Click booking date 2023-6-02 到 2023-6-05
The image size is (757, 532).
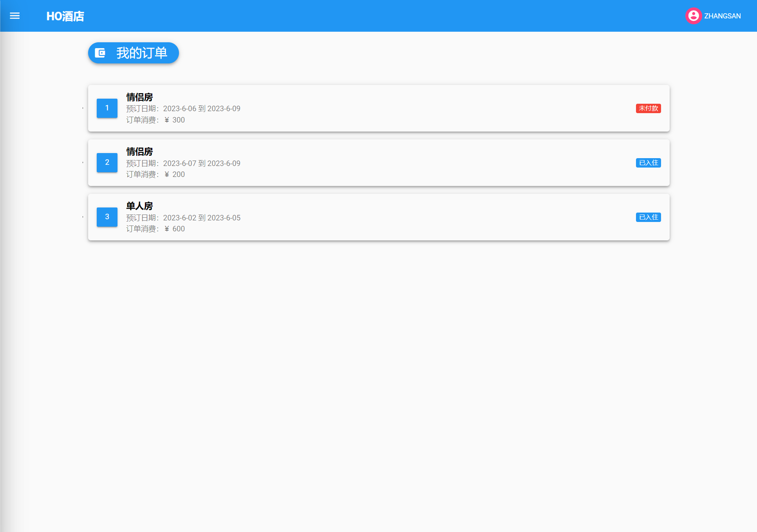pos(201,218)
